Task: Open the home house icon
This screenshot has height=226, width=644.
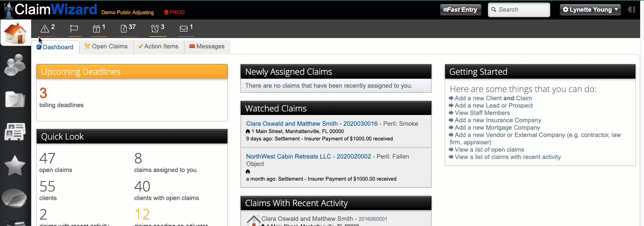Action: click(16, 33)
